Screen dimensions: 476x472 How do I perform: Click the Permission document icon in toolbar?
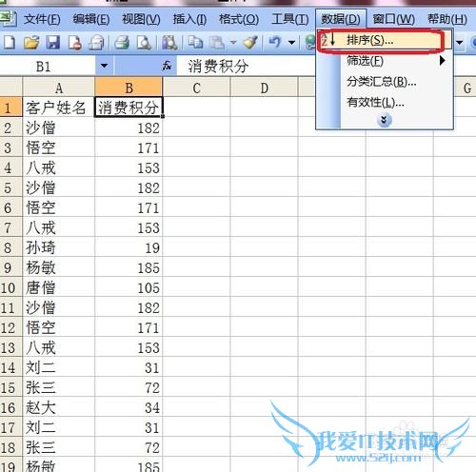tap(75, 42)
